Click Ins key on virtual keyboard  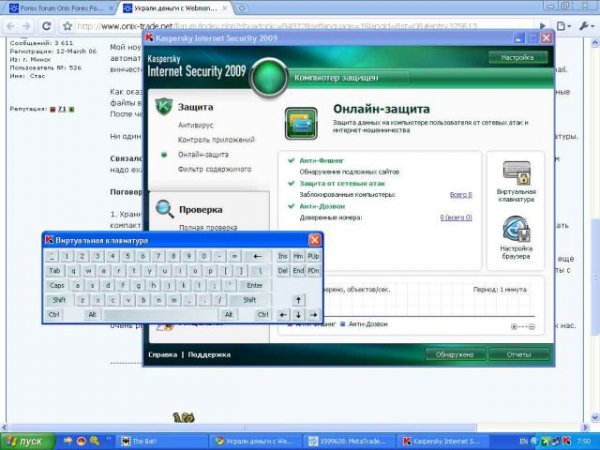click(x=283, y=256)
